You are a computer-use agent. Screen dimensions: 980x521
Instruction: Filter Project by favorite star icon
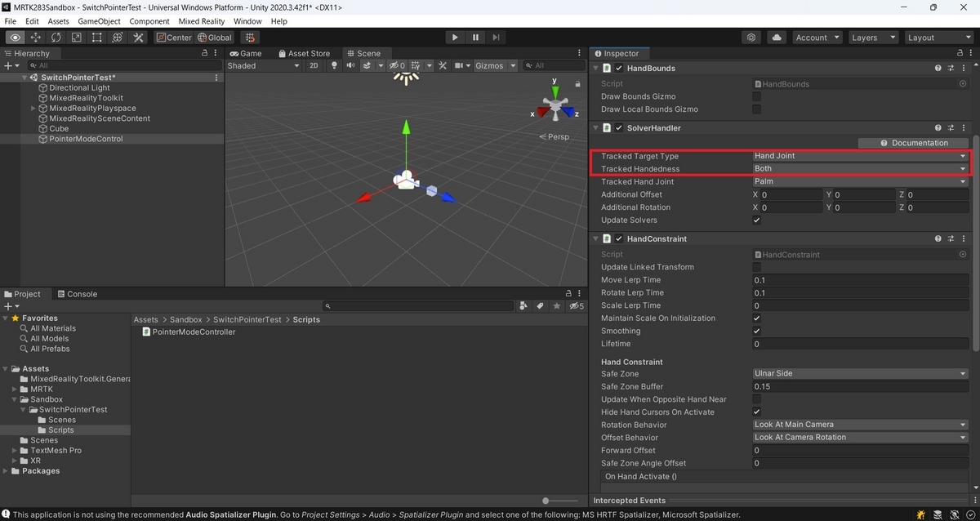(556, 306)
